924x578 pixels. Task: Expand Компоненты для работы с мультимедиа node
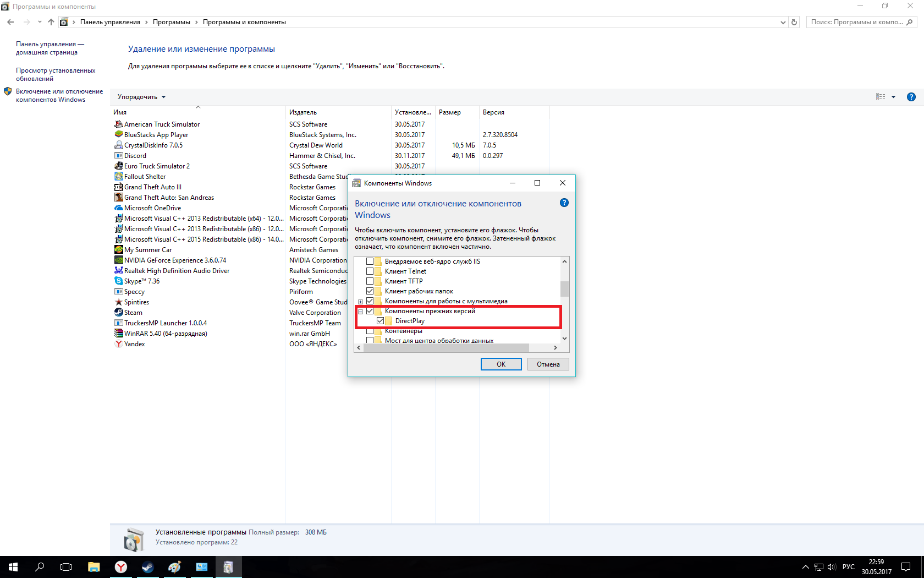coord(361,302)
